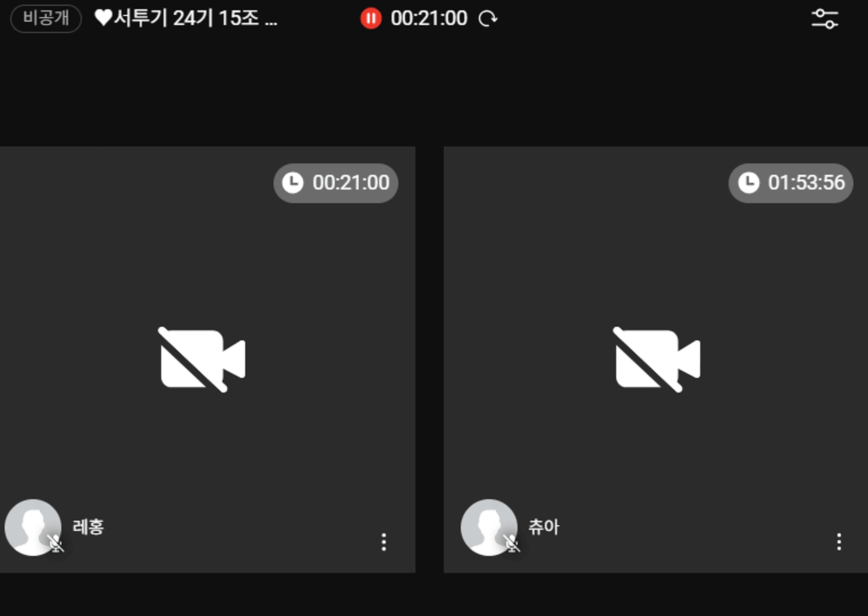This screenshot has width=868, height=616.
Task: Pause the red study timer
Action: [x=371, y=18]
